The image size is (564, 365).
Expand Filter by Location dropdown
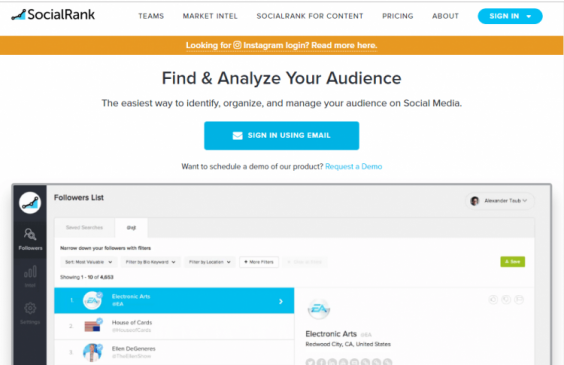210,262
